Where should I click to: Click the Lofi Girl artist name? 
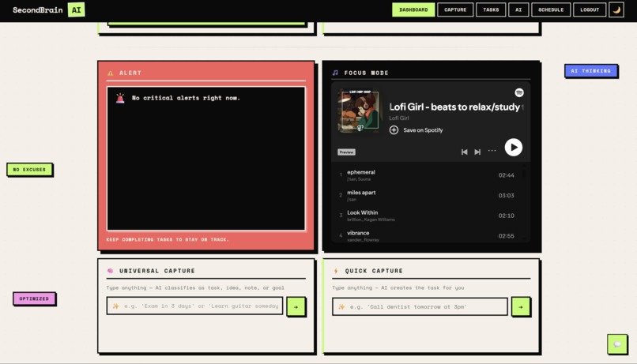[x=399, y=118]
